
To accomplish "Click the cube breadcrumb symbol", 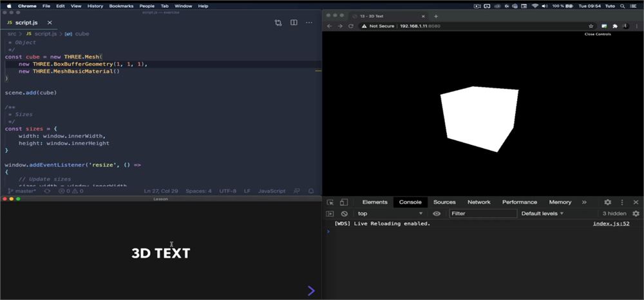I will tap(82, 33).
